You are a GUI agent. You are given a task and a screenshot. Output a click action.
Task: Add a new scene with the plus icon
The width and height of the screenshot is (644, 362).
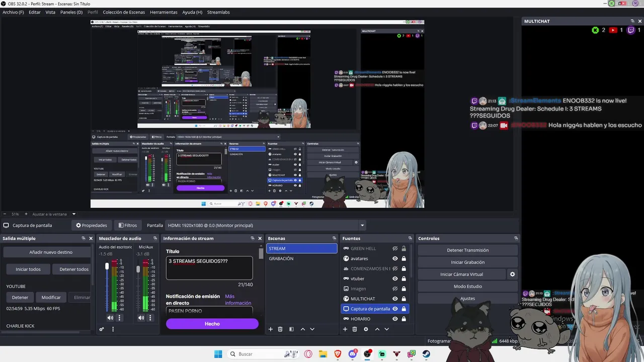pyautogui.click(x=271, y=329)
